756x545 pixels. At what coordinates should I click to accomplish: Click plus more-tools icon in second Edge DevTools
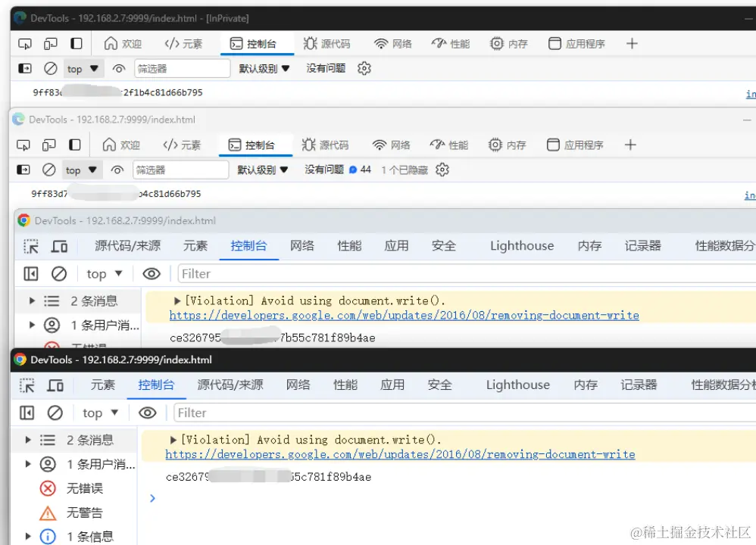[x=630, y=145]
